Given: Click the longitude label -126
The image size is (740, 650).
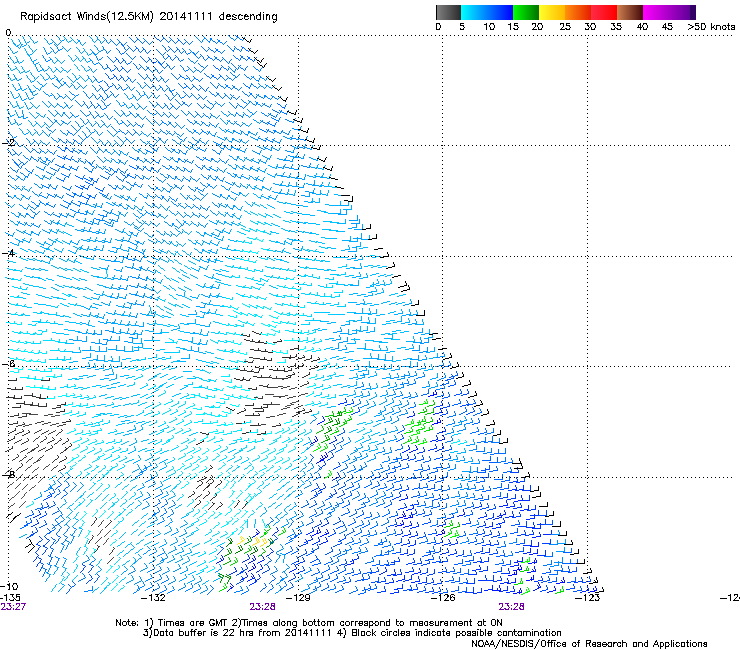Looking at the screenshot, I should 443,597.
